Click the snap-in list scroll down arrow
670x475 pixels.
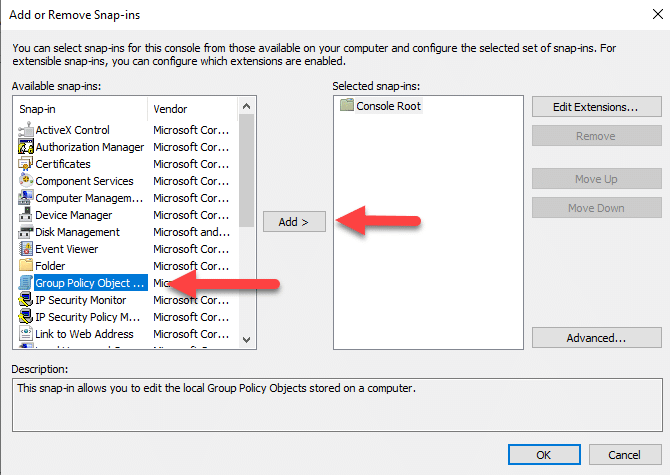click(x=247, y=340)
